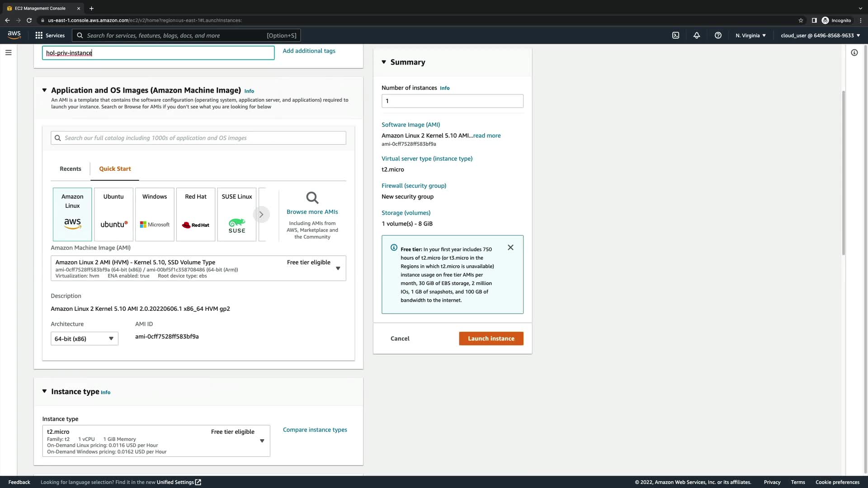Switch to the Recents tab
Viewport: 868px width, 488px height.
tap(71, 169)
